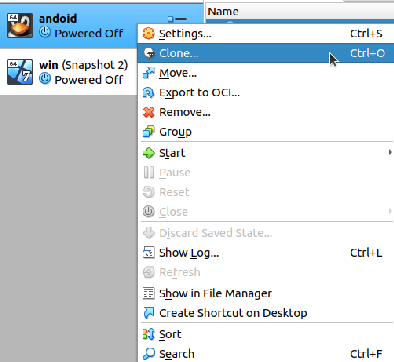This screenshot has width=394, height=362.
Task: Click the win Powered Off status icon
Action: click(45, 79)
